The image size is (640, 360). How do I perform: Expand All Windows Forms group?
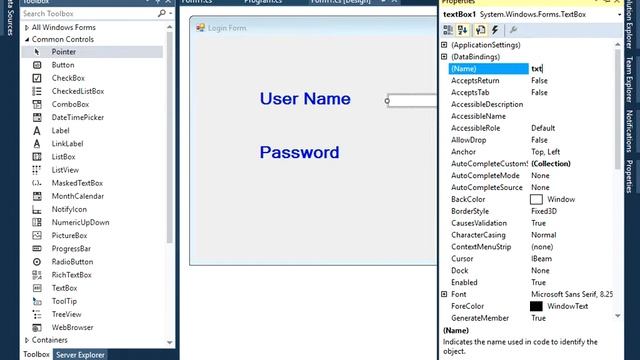tap(27, 27)
